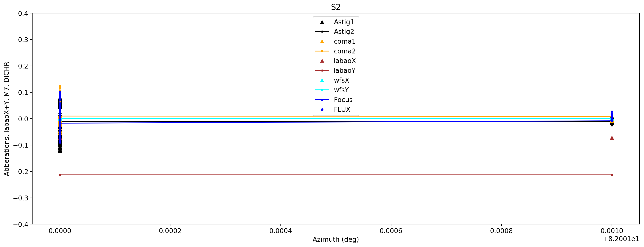Click the isolated brown triangle data point
Image resolution: width=644 pixels, height=247 pixels.
(x=612, y=138)
